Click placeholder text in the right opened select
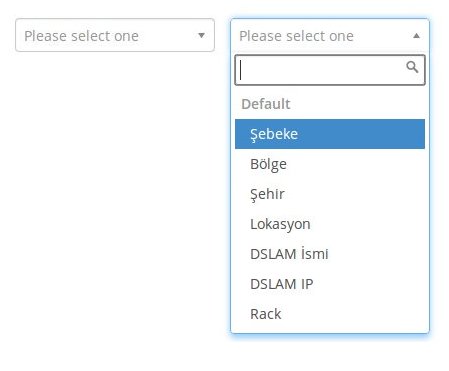This screenshot has height=371, width=449. (296, 36)
